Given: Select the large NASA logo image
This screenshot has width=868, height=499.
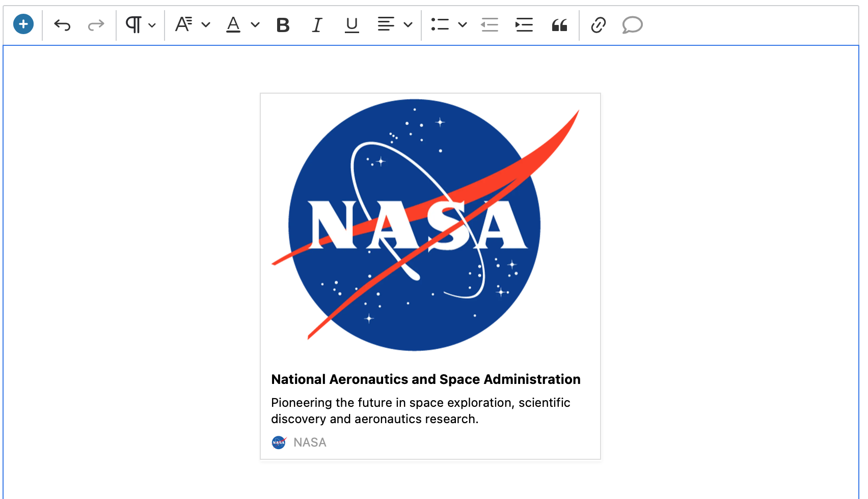Looking at the screenshot, I should pos(425,225).
